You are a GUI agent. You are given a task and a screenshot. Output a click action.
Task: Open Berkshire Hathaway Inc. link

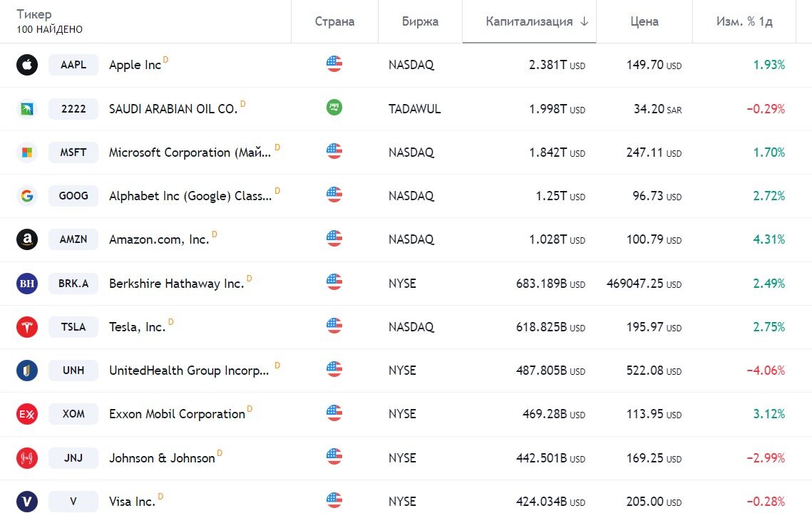[x=177, y=284]
